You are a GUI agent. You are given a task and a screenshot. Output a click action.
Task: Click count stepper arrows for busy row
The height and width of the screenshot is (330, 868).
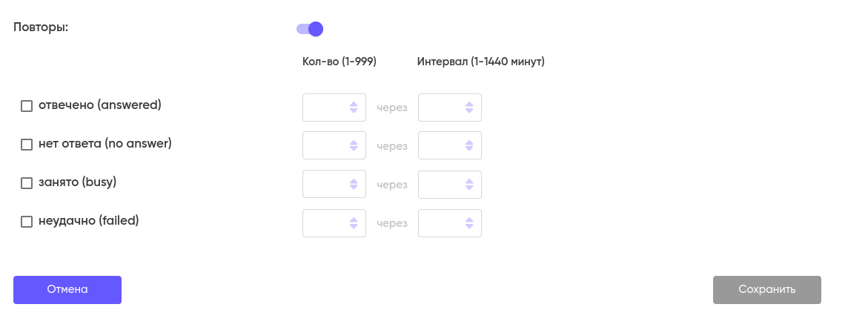coord(354,185)
